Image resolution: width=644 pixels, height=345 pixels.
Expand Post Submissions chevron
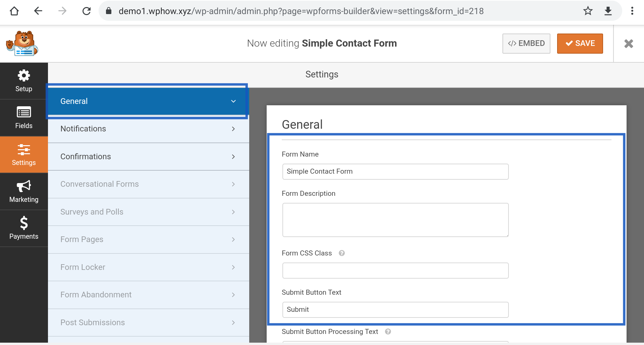[x=233, y=323]
